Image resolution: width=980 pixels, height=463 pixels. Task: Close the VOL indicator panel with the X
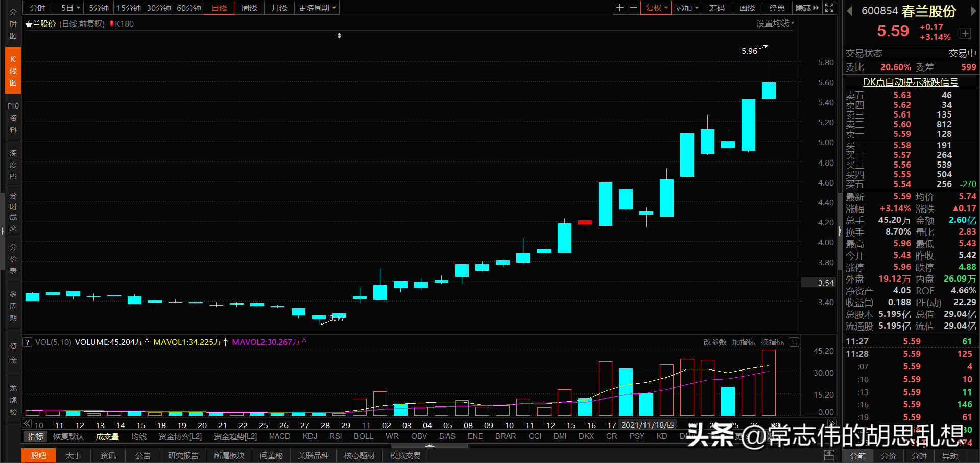click(x=794, y=342)
